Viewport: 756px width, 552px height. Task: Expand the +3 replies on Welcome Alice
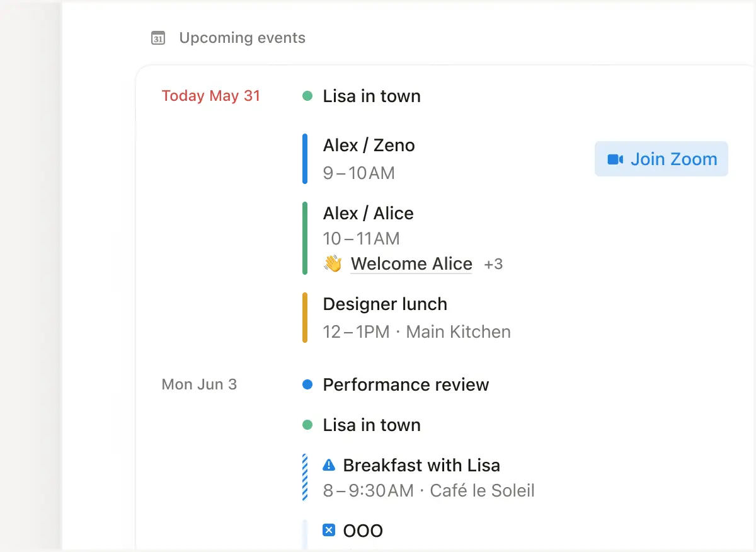coord(493,264)
